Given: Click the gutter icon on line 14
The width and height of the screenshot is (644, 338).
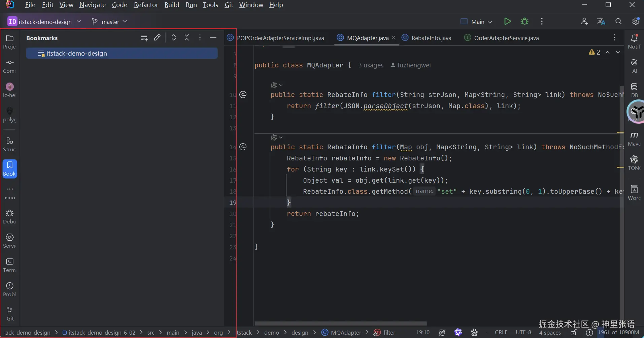Looking at the screenshot, I should [243, 147].
